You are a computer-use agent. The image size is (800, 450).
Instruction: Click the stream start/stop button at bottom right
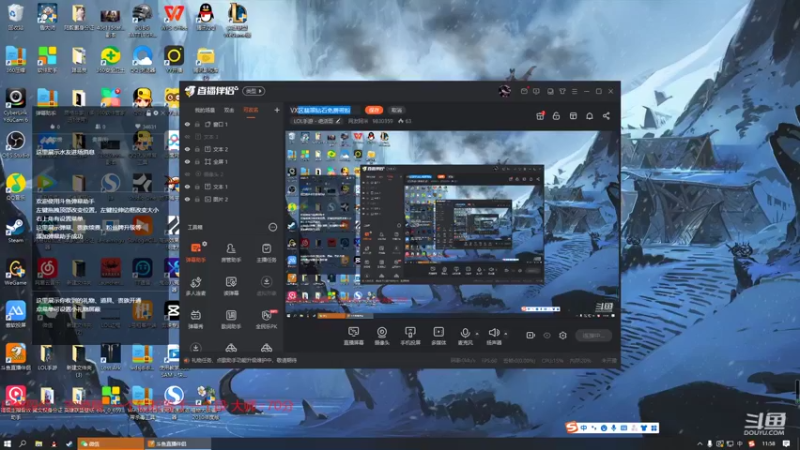pyautogui.click(x=593, y=335)
